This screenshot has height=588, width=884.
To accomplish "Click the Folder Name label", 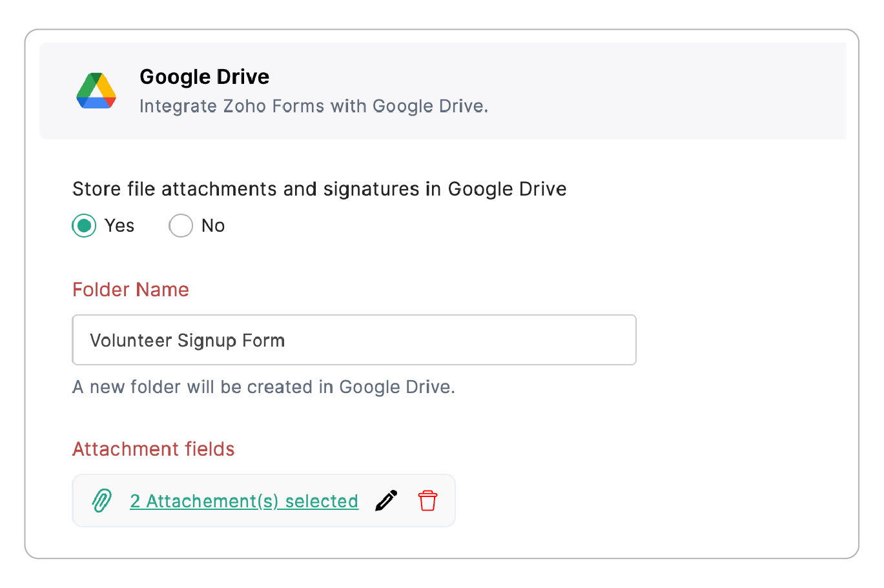I will click(130, 289).
